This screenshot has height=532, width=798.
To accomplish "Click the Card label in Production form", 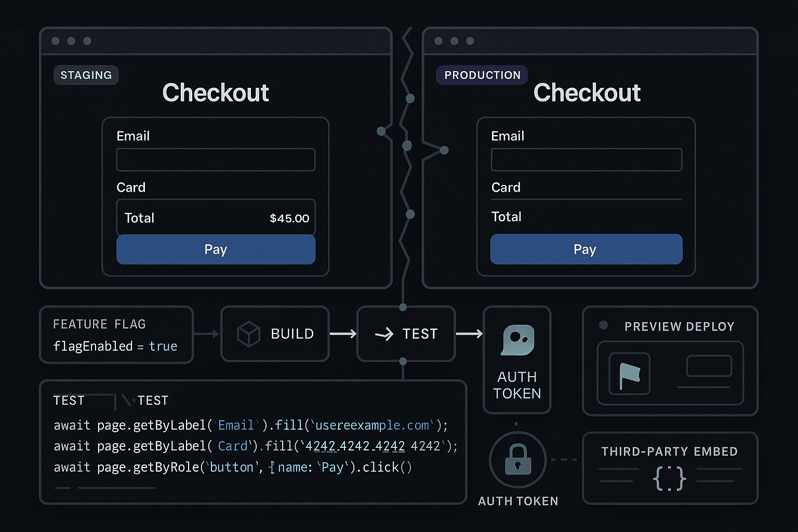I will 506,187.
